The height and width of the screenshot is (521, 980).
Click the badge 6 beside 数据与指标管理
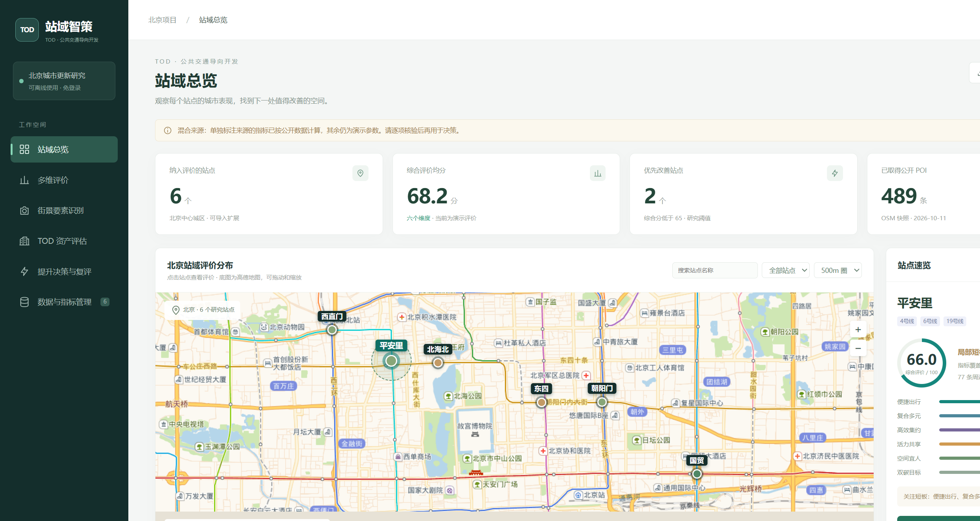(105, 302)
